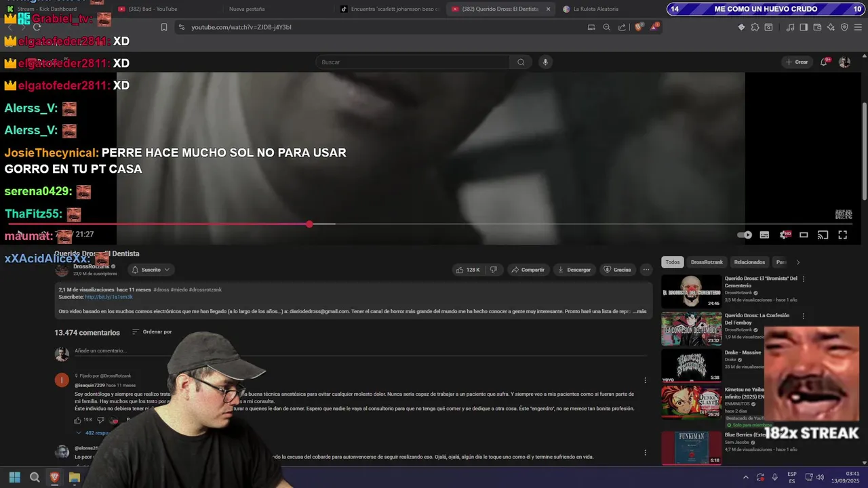Viewport: 868px width, 488px height.
Task: Click YouTube search magnifier button
Action: pyautogui.click(x=521, y=62)
